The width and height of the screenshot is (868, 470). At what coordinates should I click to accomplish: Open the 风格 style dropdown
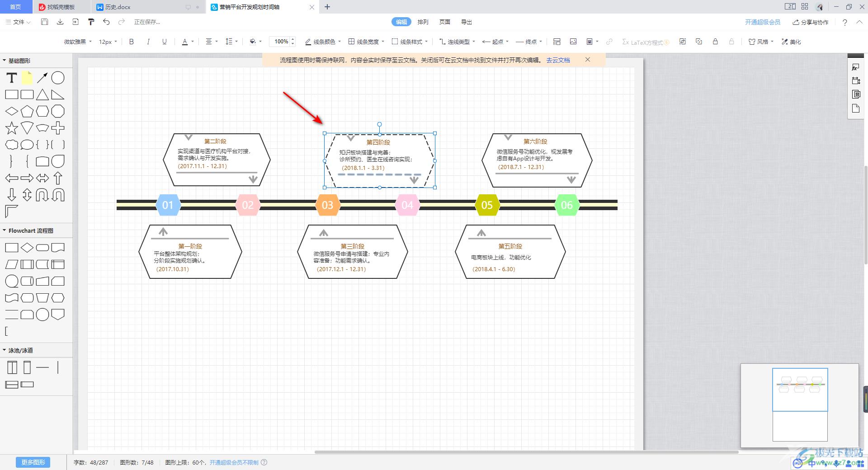click(x=761, y=42)
